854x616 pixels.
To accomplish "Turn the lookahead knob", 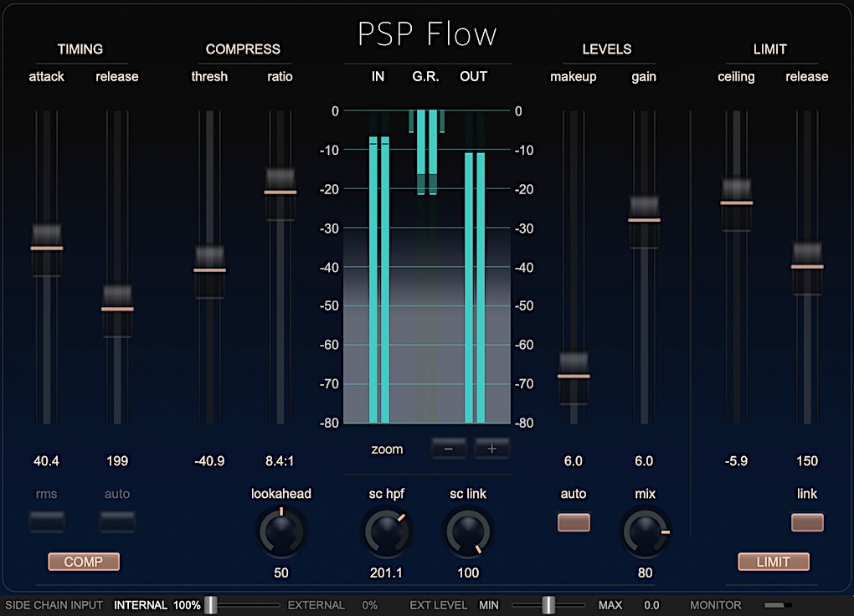I will point(281,532).
